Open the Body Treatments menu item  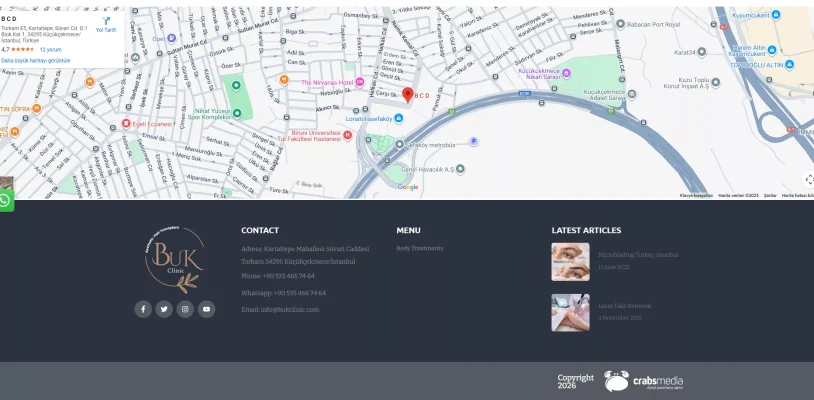[419, 248]
